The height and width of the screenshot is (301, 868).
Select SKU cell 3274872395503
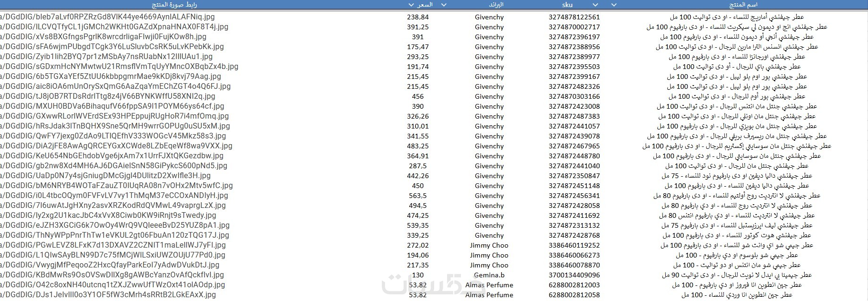pos(574,67)
